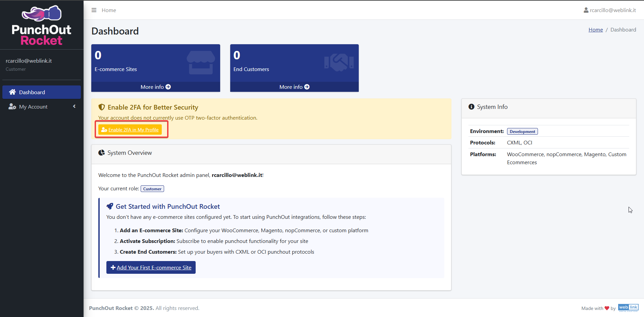Click the Customer role badge
The width and height of the screenshot is (644, 317).
152,189
